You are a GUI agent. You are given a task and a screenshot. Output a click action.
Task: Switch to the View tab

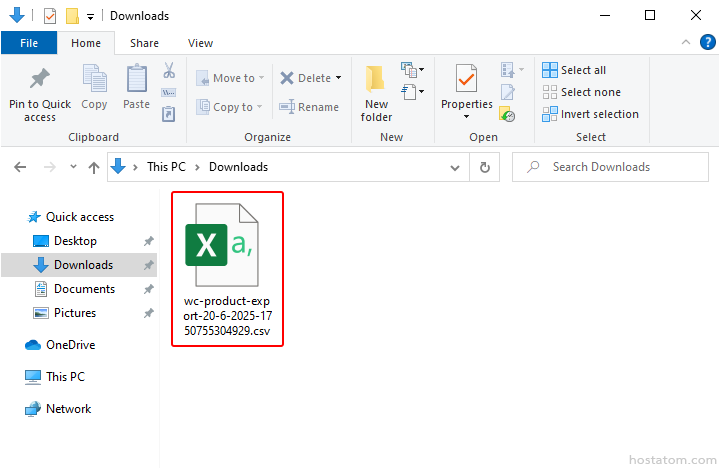(x=200, y=43)
